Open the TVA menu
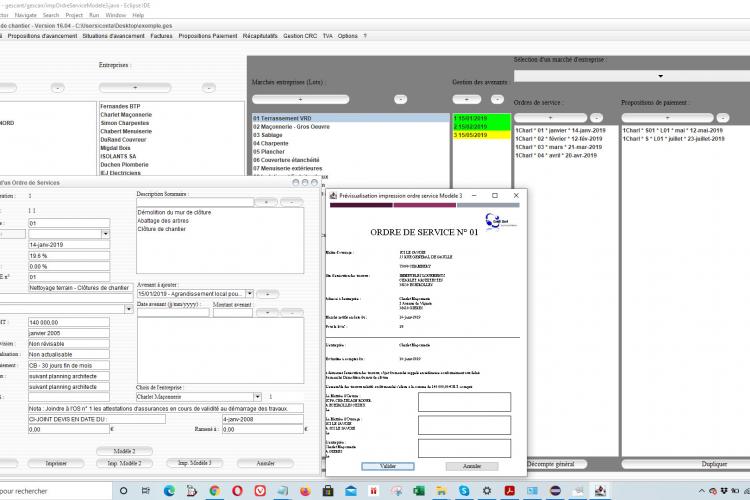The image size is (750, 500). [x=328, y=36]
